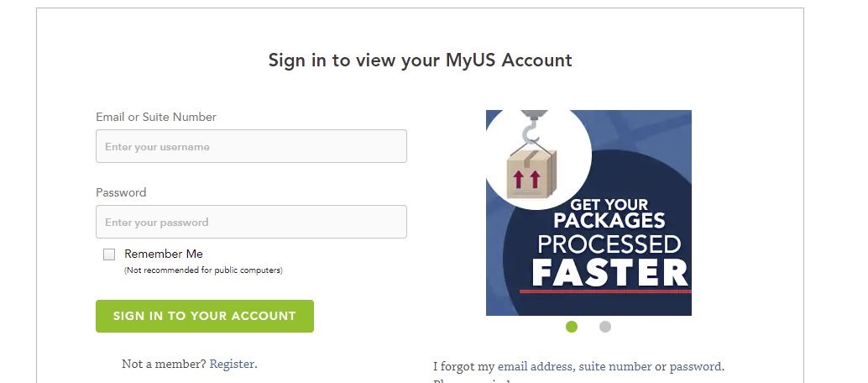Click the public computers warning note
Viewport: 868px width, 383px height.
[x=203, y=270]
